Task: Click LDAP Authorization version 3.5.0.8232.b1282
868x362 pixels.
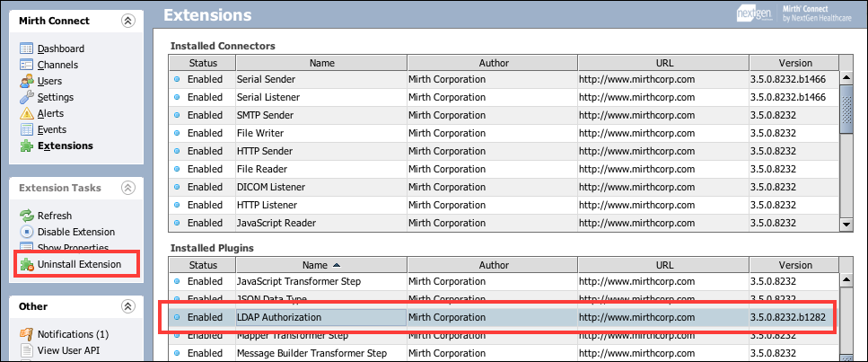Action: pos(788,318)
